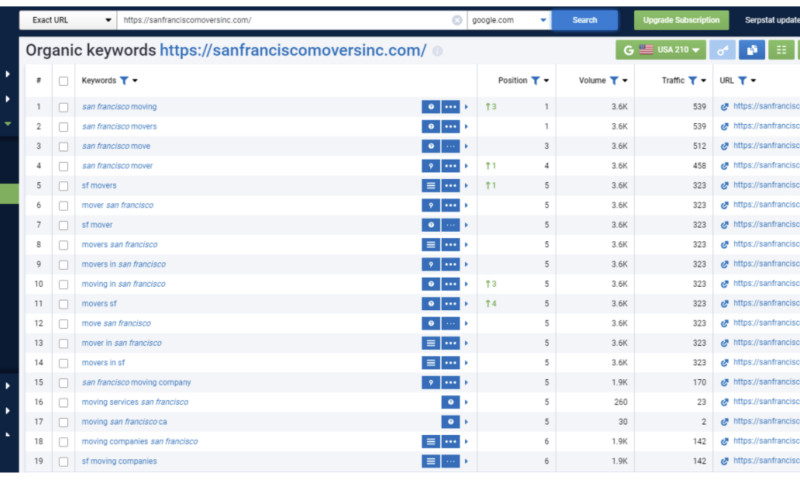Image resolution: width=800 pixels, height=480 pixels.
Task: Click the Keywords column filter icon
Action: point(124,81)
